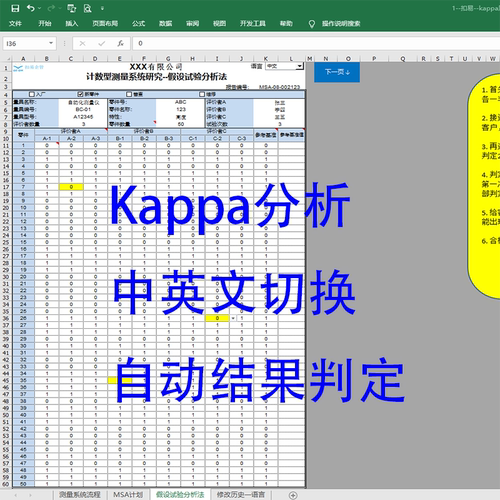Click the report number MSA-08-002123
Image resolution: width=500 pixels, height=500 pixels.
pos(279,87)
